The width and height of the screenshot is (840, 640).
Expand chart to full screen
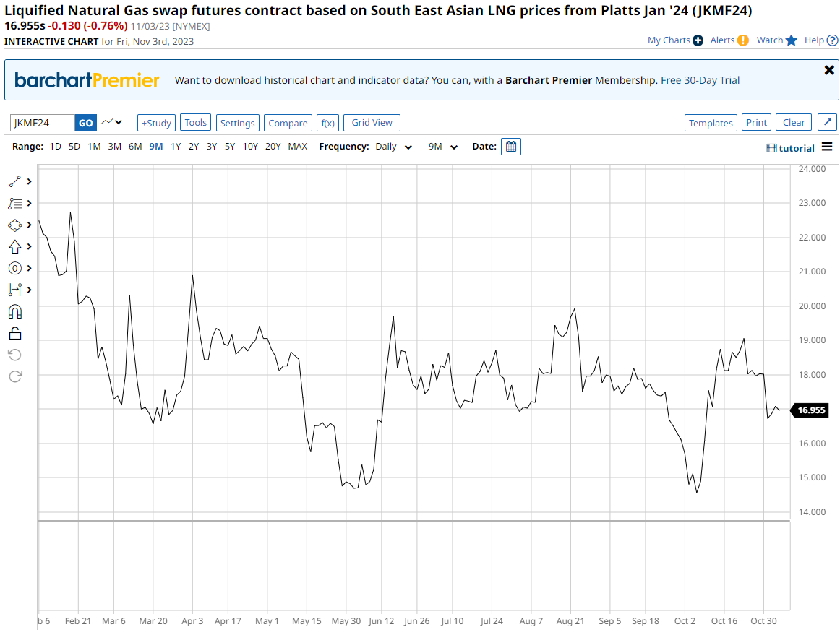pyautogui.click(x=827, y=123)
